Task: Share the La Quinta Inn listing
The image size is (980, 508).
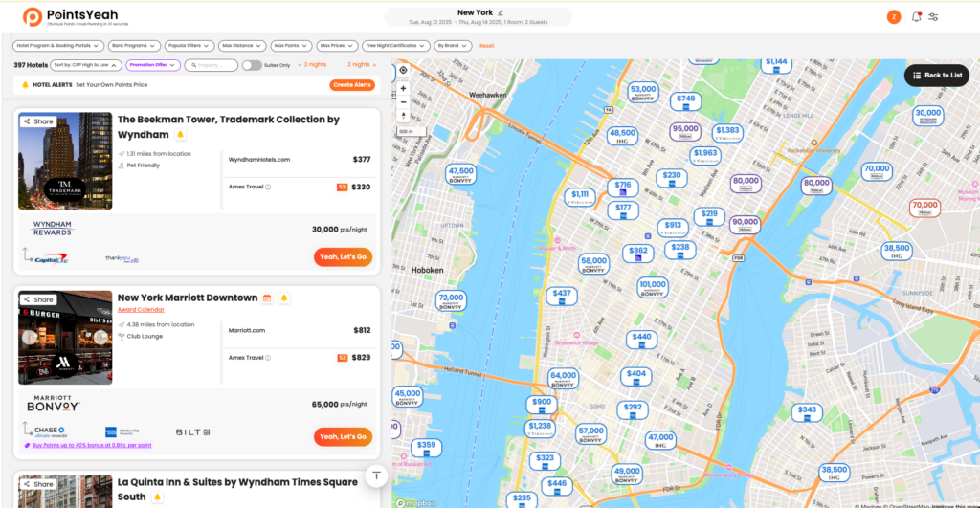Action: pyautogui.click(x=38, y=484)
